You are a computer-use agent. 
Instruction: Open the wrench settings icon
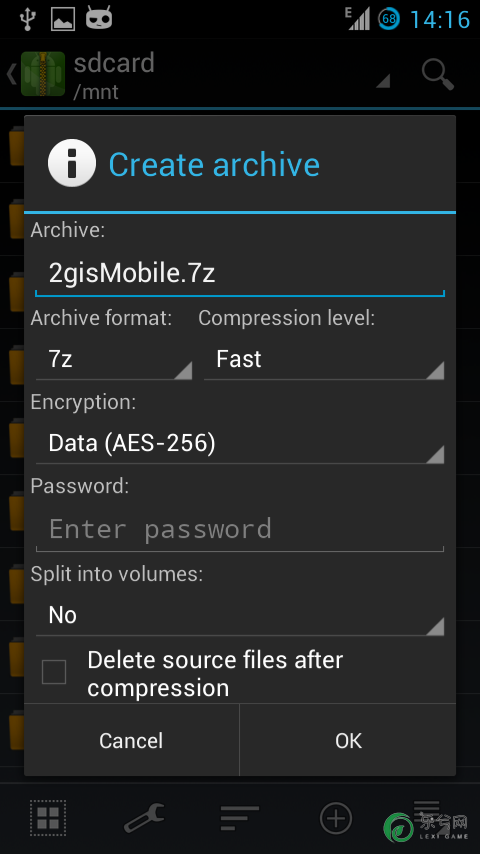(x=144, y=818)
